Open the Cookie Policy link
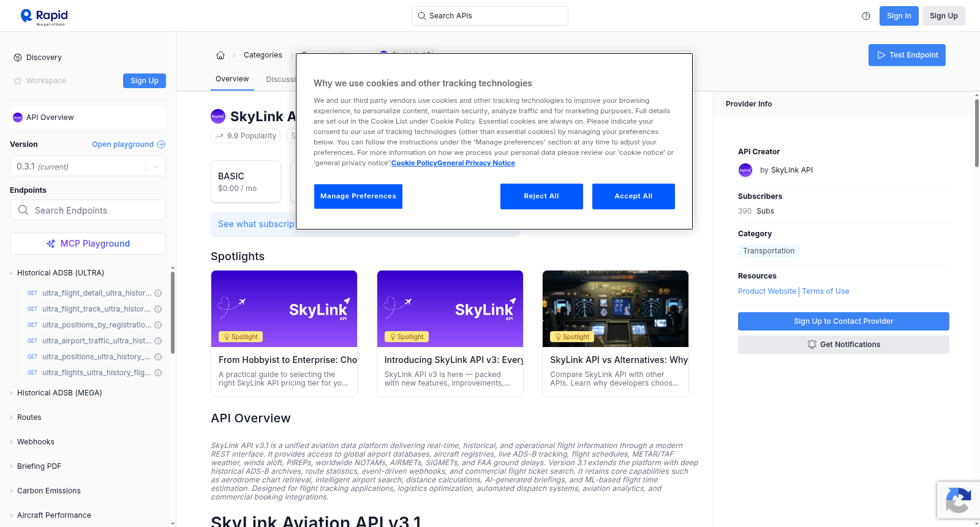980x527 pixels. pos(414,163)
